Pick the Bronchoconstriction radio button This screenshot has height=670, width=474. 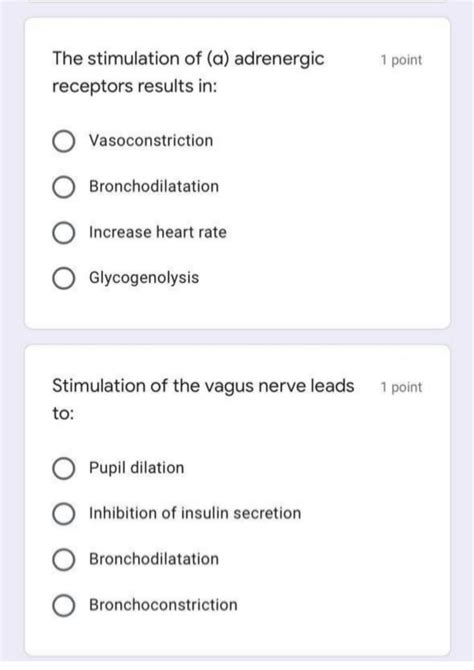coord(64,605)
